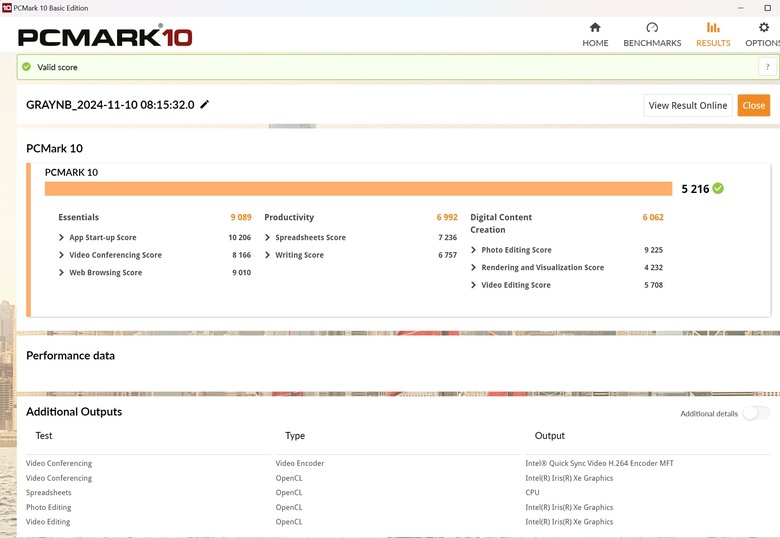Click the Performance data heading
The image size is (780, 538).
coord(70,356)
